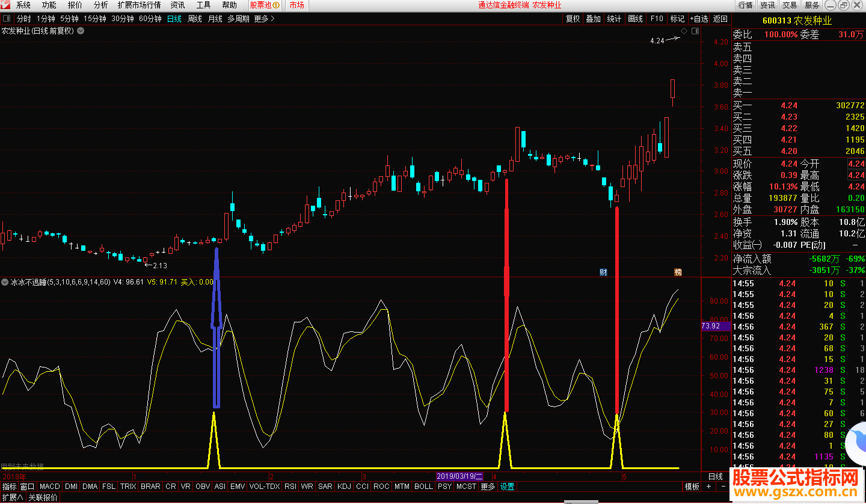Switch chart to 30分钟 period

(123, 19)
